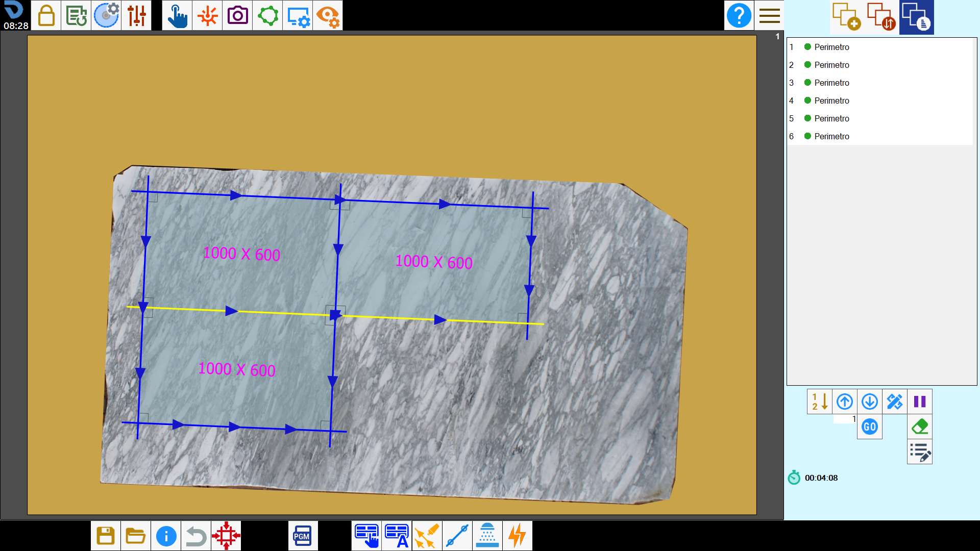Click the add pieces tab icon

(x=847, y=17)
